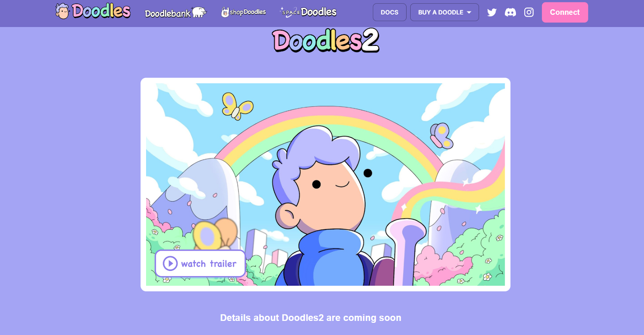Click the caret arrow beside BUY A DOODLE
644x335 pixels.
(469, 12)
